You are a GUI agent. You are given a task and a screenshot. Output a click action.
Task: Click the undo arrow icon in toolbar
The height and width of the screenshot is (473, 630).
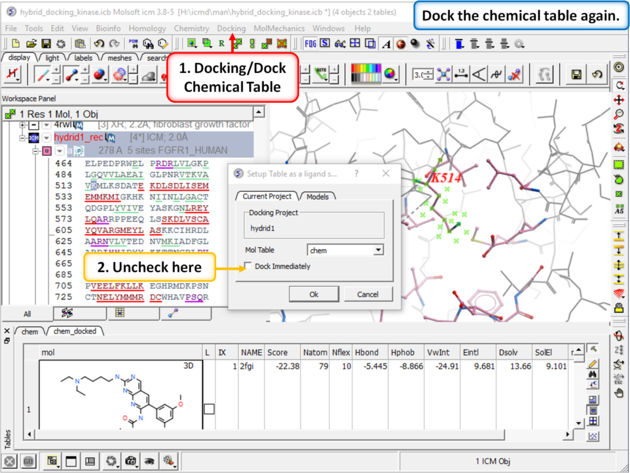point(98,44)
